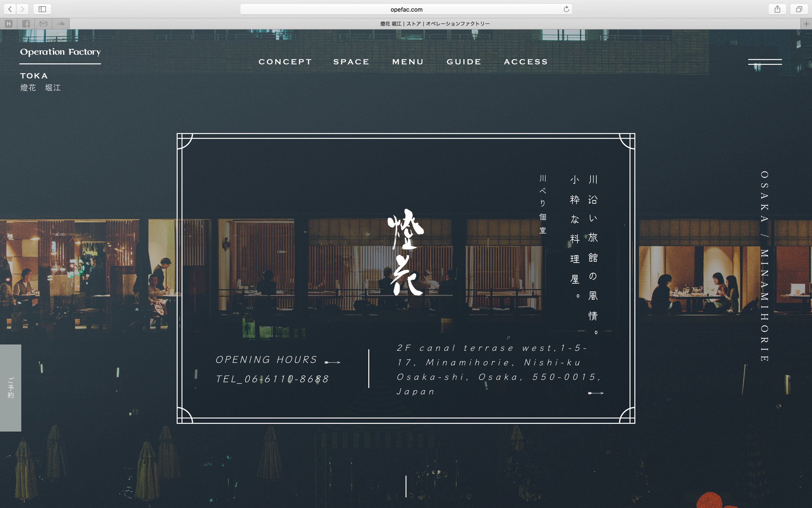Reload the page with the refresh icon
Viewport: 812px width, 508px height.
coord(566,9)
